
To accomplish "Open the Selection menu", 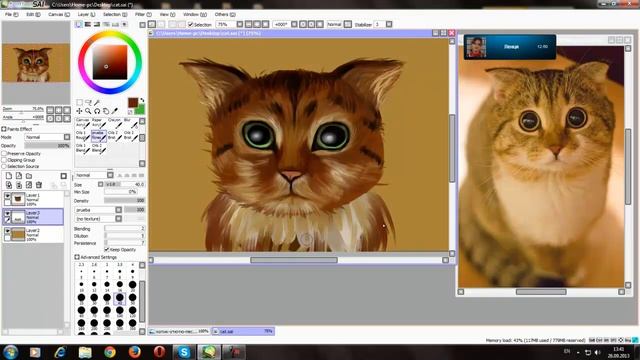I will (114, 14).
